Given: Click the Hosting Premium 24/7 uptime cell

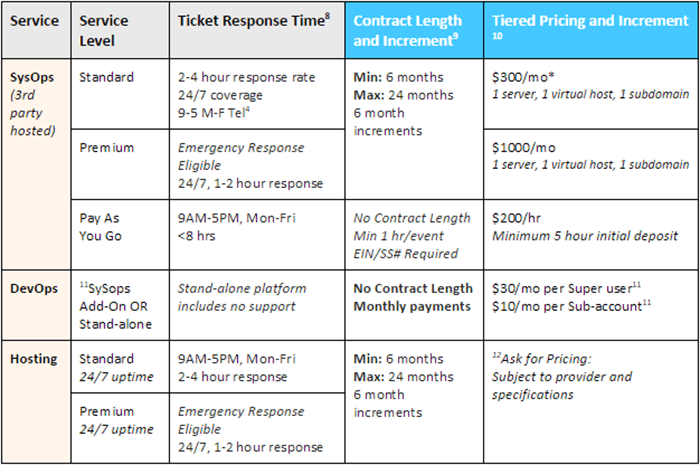Looking at the screenshot, I should (x=117, y=420).
